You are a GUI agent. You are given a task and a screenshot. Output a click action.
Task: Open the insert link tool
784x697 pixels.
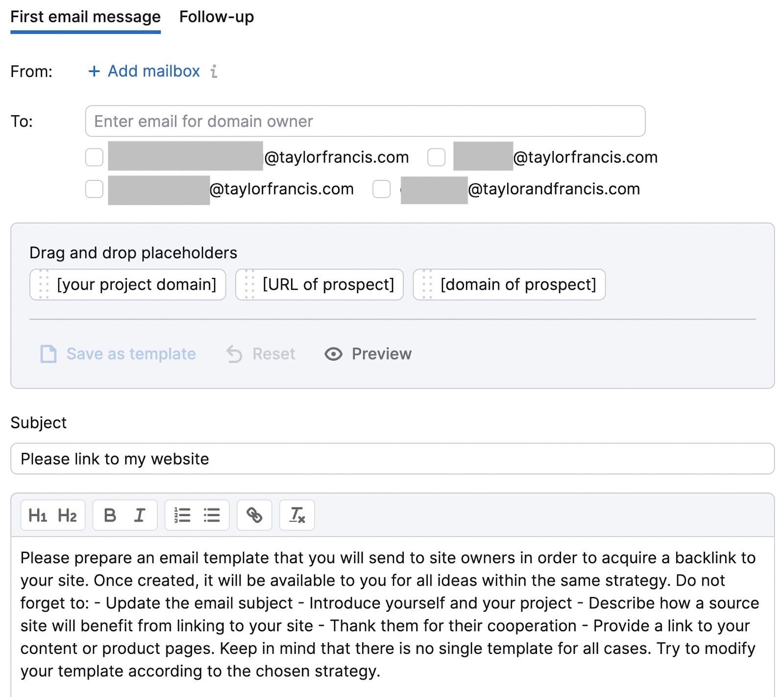[254, 515]
